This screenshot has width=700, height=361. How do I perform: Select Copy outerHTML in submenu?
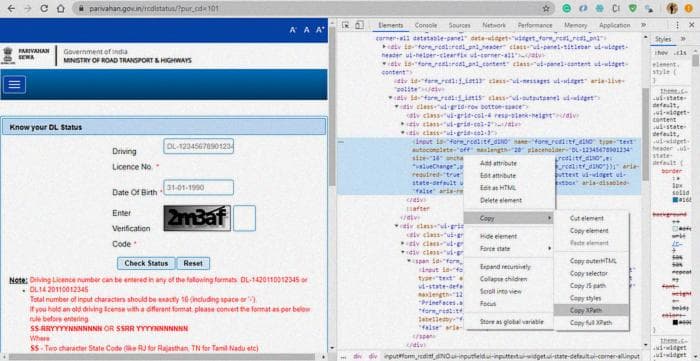pyautogui.click(x=592, y=261)
